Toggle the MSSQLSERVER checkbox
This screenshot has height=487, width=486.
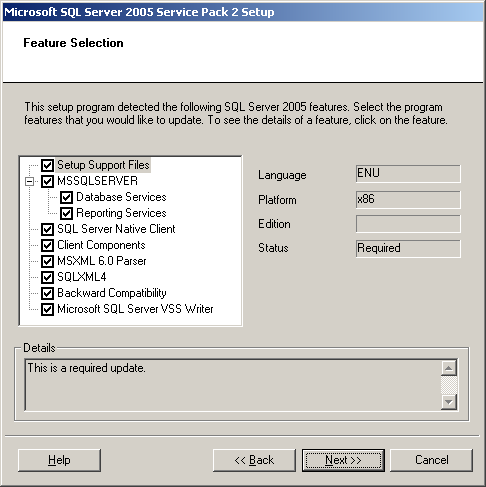click(47, 181)
